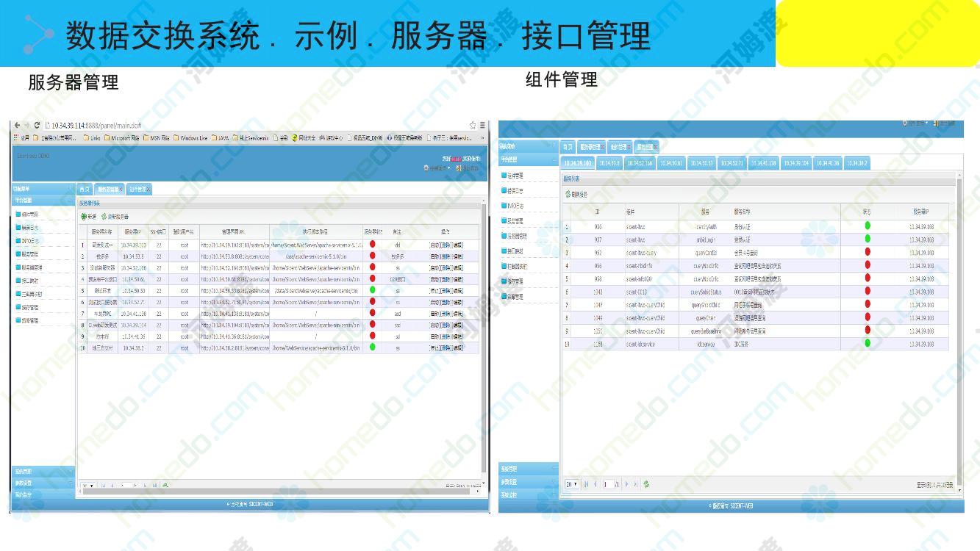Open INFO日志 in the left window sidebar
This screenshot has height=551, width=980.
[29, 241]
